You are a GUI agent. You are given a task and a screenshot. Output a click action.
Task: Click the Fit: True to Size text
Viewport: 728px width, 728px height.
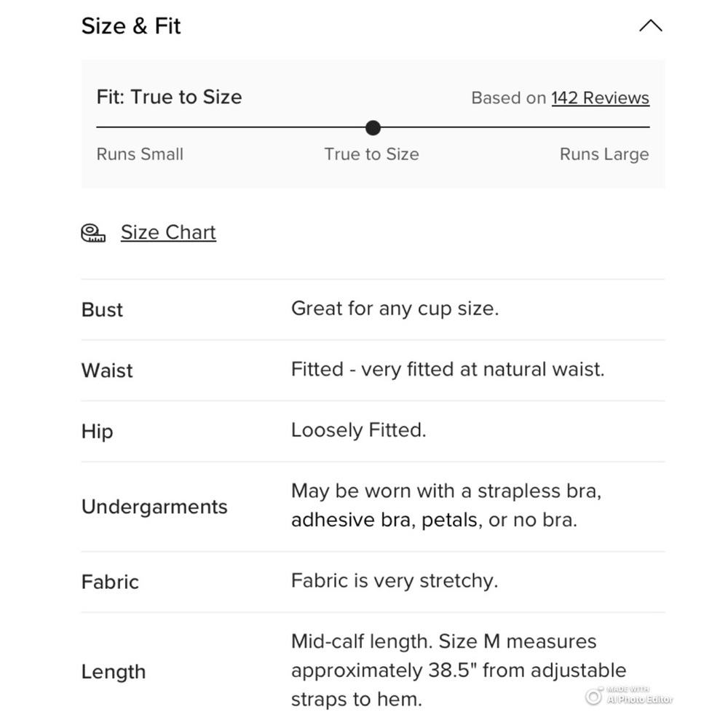169,97
